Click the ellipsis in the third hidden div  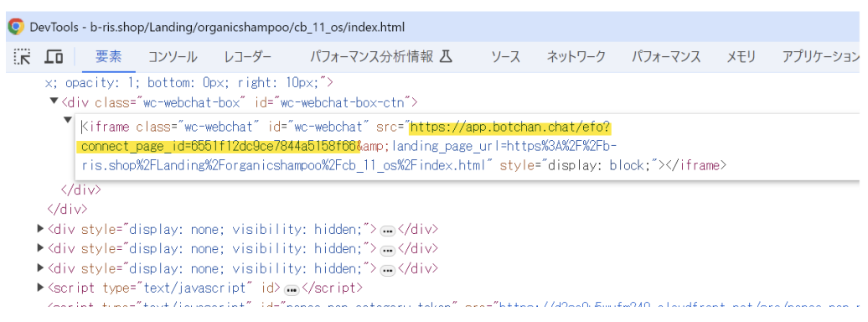[387, 270]
